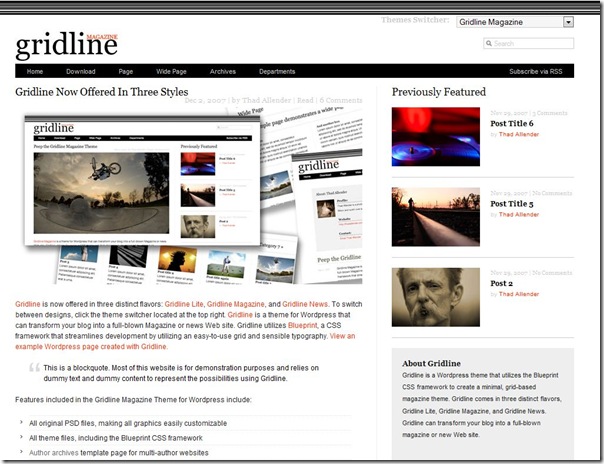This screenshot has height=464, width=604.
Task: Open Post Title 5 link
Action: [512, 204]
